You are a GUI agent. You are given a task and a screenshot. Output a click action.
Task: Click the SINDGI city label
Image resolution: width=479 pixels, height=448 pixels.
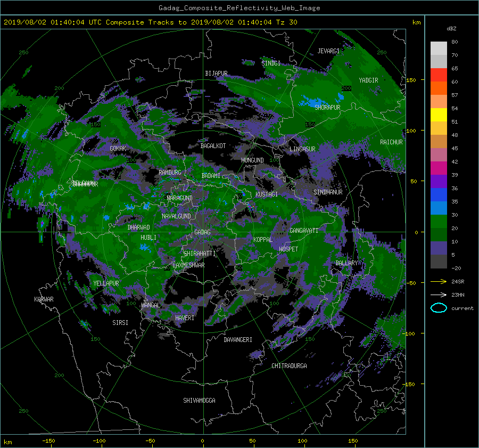click(x=271, y=63)
